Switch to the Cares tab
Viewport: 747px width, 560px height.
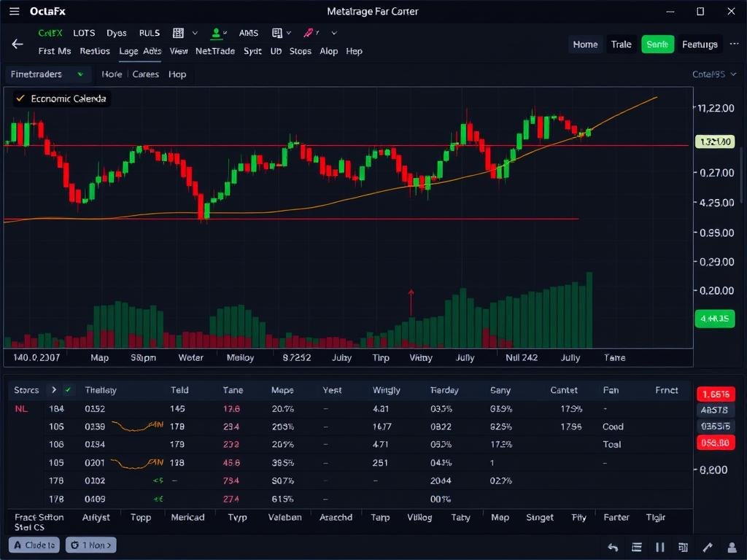pos(145,74)
